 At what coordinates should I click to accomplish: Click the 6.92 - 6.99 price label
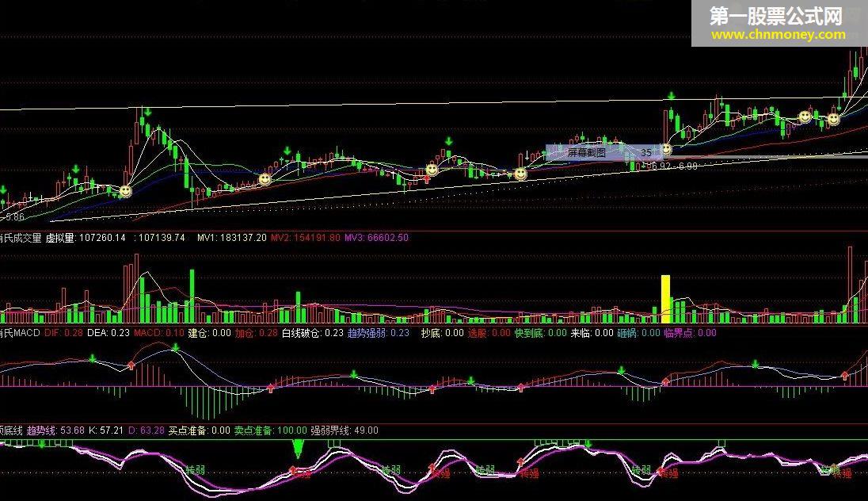pos(673,166)
